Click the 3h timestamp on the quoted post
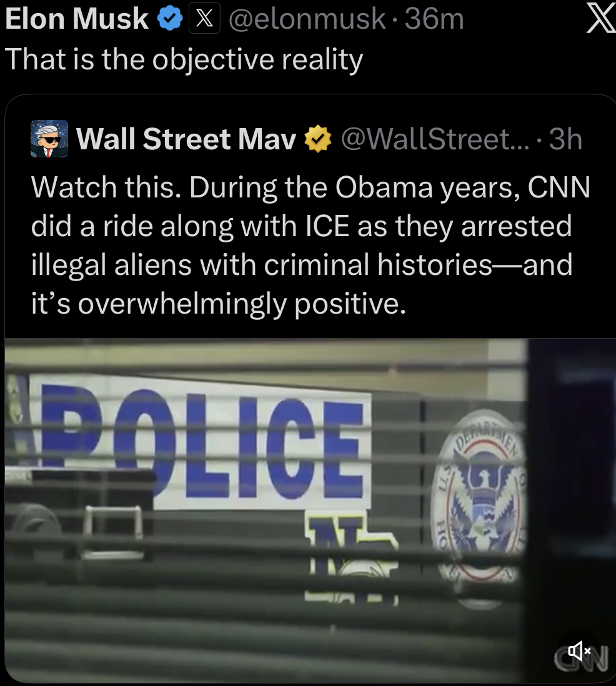The width and height of the screenshot is (616, 686). tap(565, 139)
